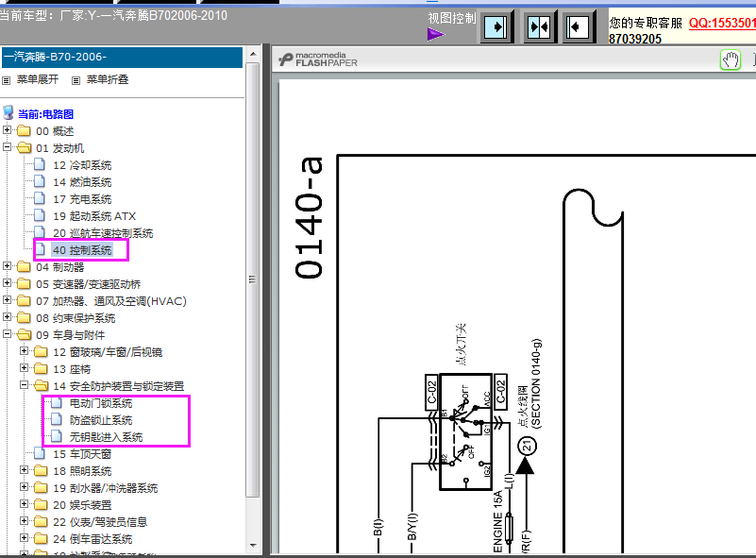
Task: Click document icon of 无钥匙进入系统
Action: pyautogui.click(x=57, y=436)
